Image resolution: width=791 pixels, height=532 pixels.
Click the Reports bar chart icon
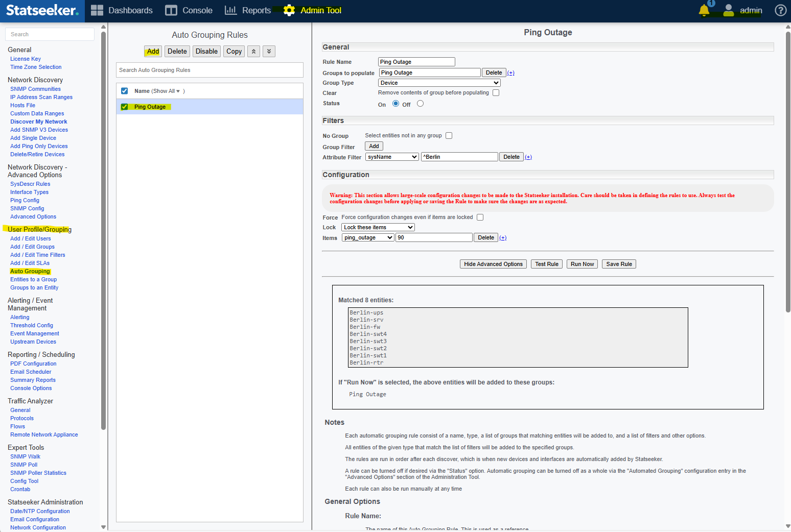(x=231, y=10)
